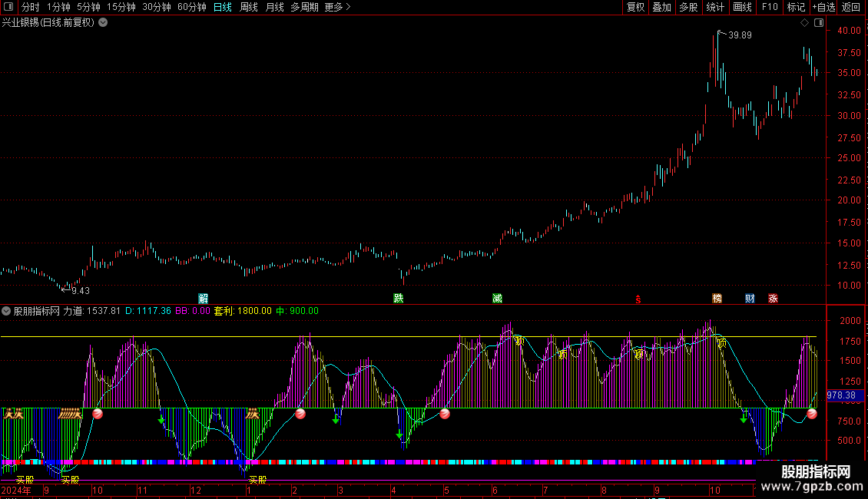Toggle the left sidebar panel icon
This screenshot has height=499, width=868.
(8, 7)
